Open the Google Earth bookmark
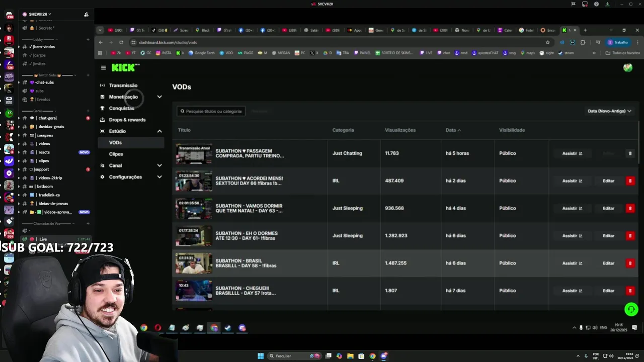The image size is (644, 362). click(201, 53)
